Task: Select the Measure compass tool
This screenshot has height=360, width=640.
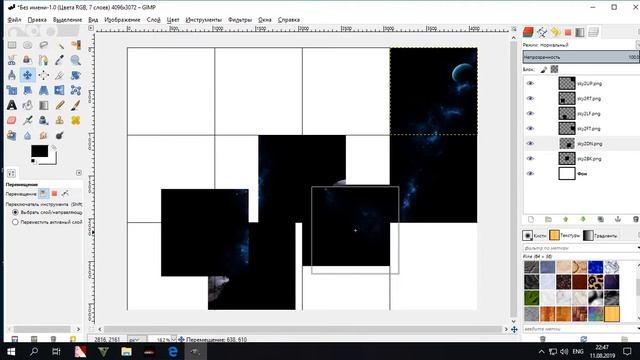Action: pyautogui.click(x=12, y=75)
